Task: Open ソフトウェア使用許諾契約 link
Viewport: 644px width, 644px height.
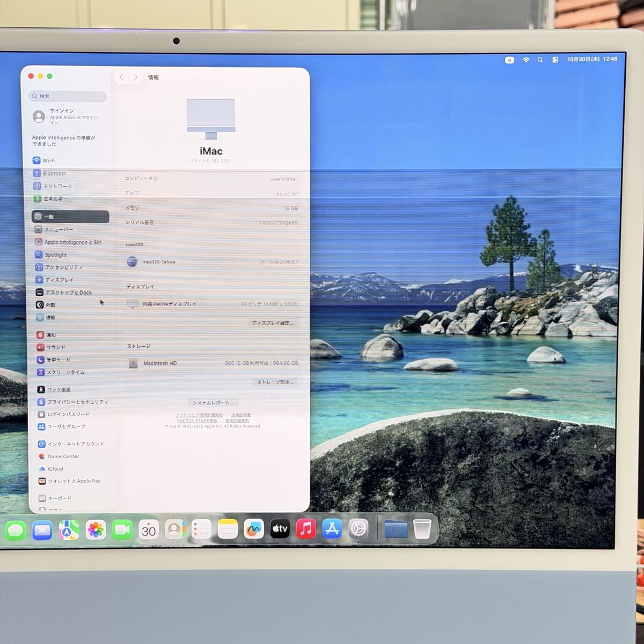Action: tap(199, 415)
